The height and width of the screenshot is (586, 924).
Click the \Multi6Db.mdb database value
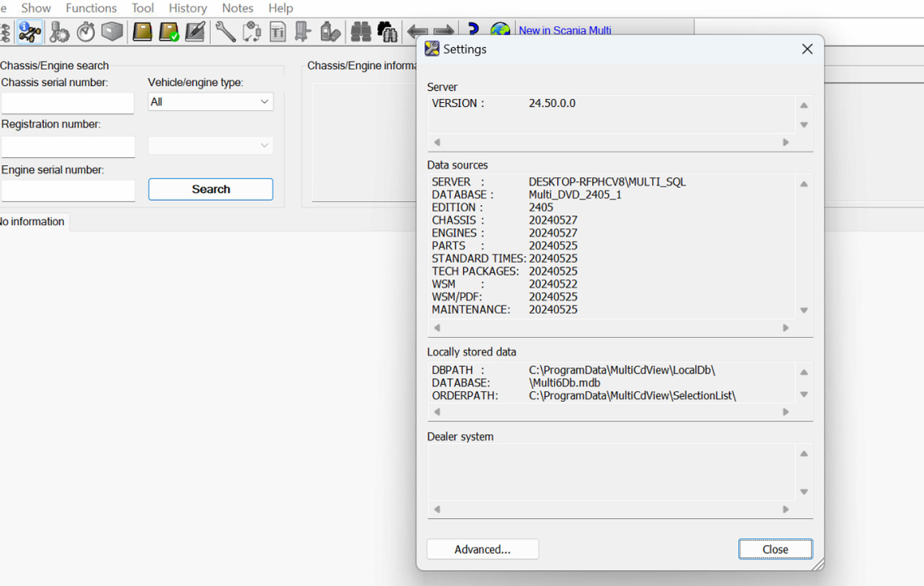pos(564,383)
